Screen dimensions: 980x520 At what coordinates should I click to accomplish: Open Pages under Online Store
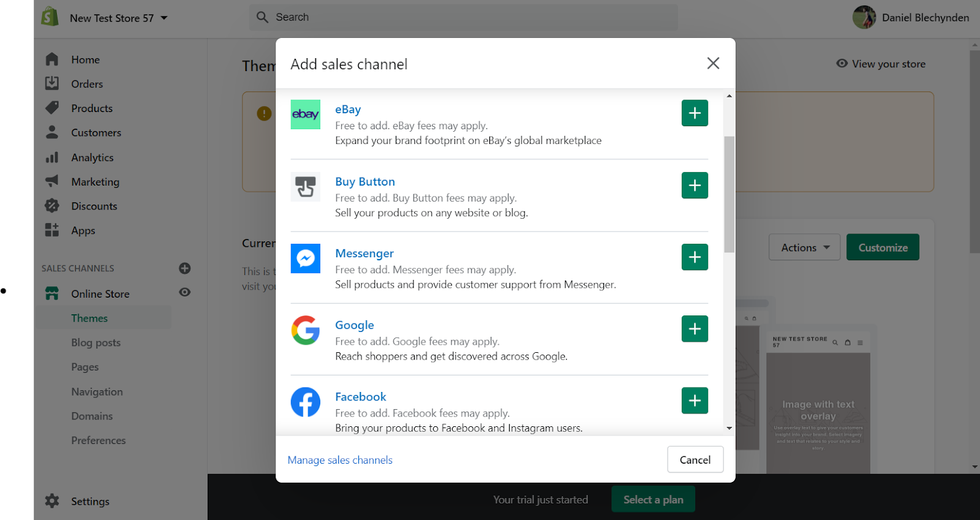point(85,367)
